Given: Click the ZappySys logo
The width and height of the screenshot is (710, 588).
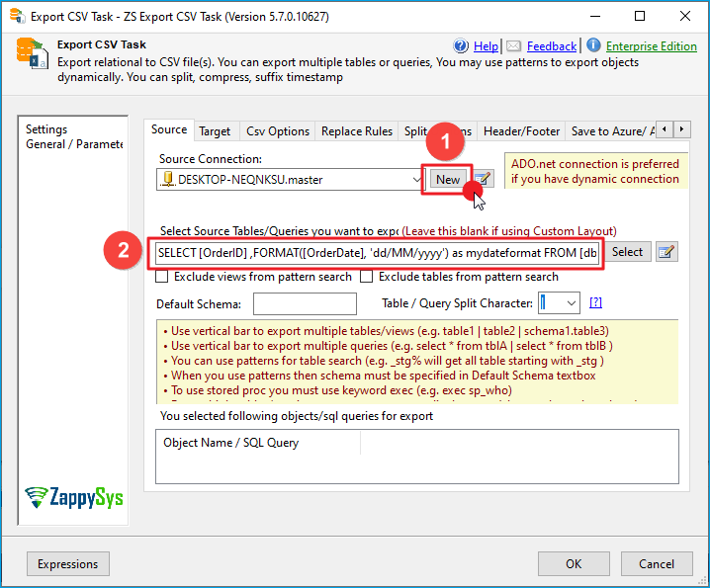Looking at the screenshot, I should (74, 496).
